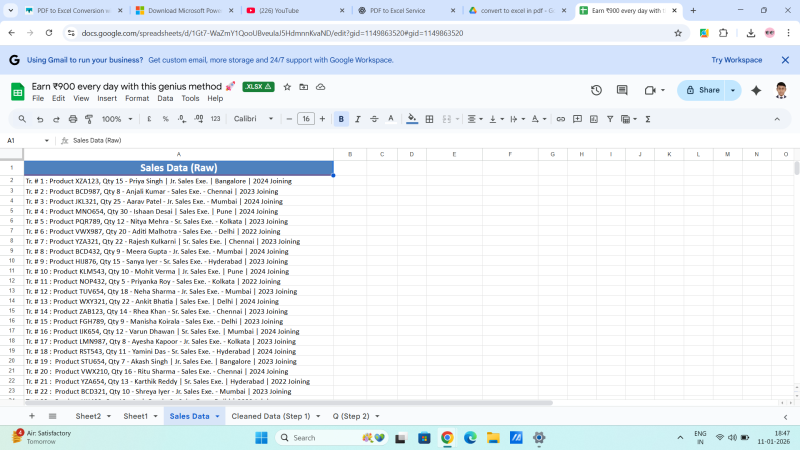Click the Try Workspace link

(x=736, y=60)
